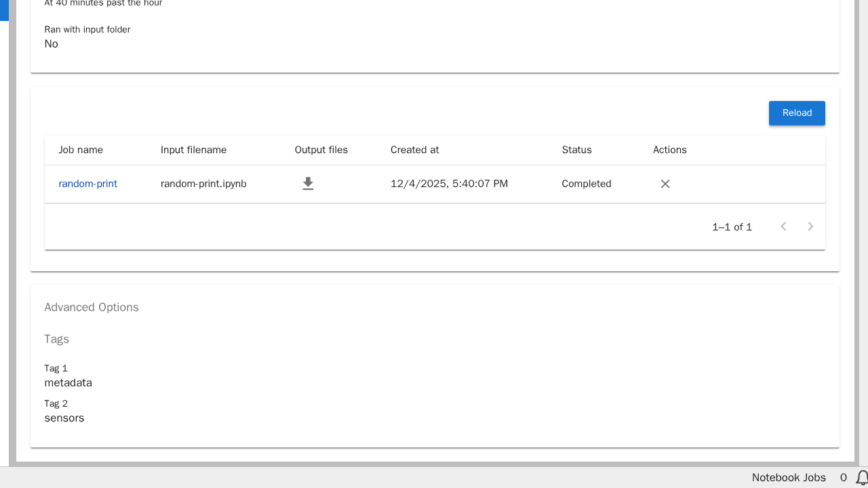Open notifications via bell icon
Viewport: 868px width, 488px height.
pyautogui.click(x=862, y=477)
